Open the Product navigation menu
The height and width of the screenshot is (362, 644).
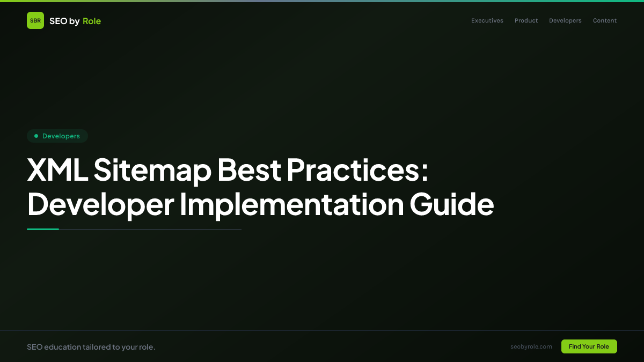tap(526, 20)
